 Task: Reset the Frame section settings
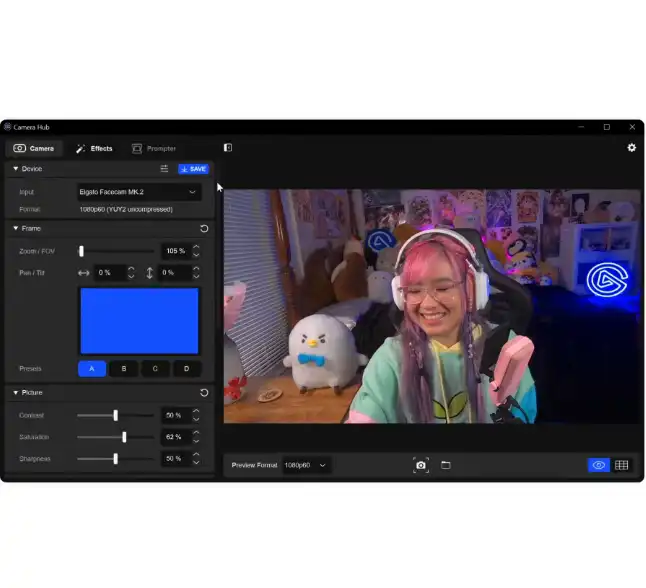(204, 228)
